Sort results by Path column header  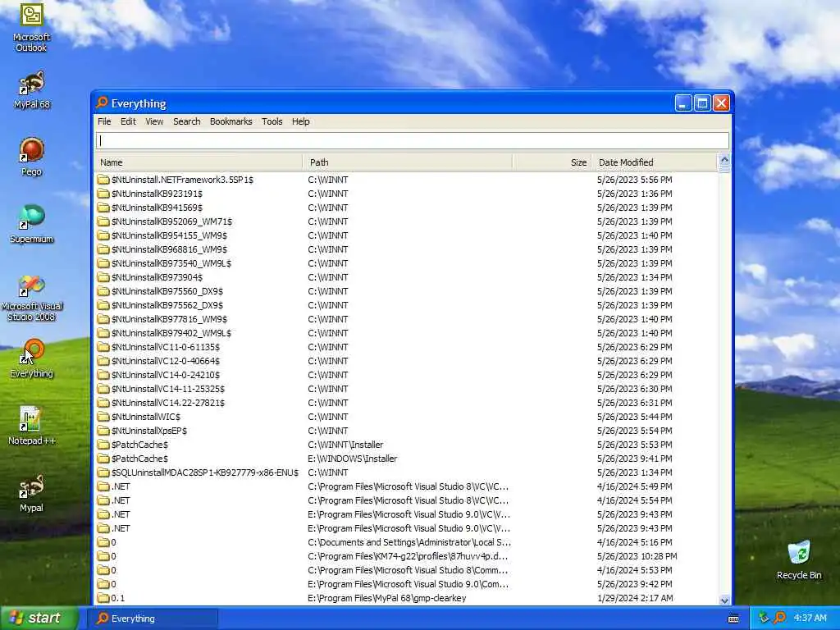point(409,162)
